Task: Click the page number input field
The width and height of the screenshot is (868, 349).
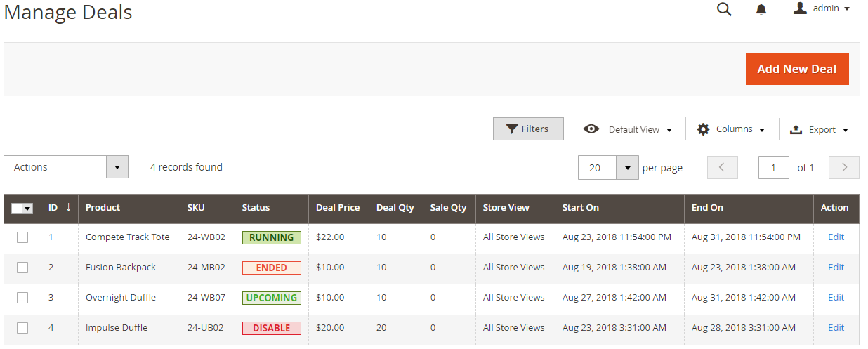Action: click(774, 168)
